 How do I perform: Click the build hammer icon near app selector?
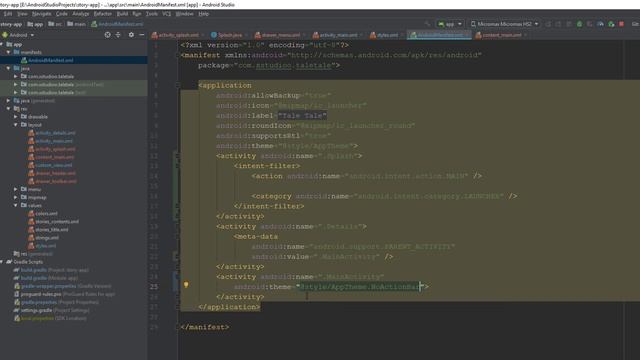click(427, 24)
